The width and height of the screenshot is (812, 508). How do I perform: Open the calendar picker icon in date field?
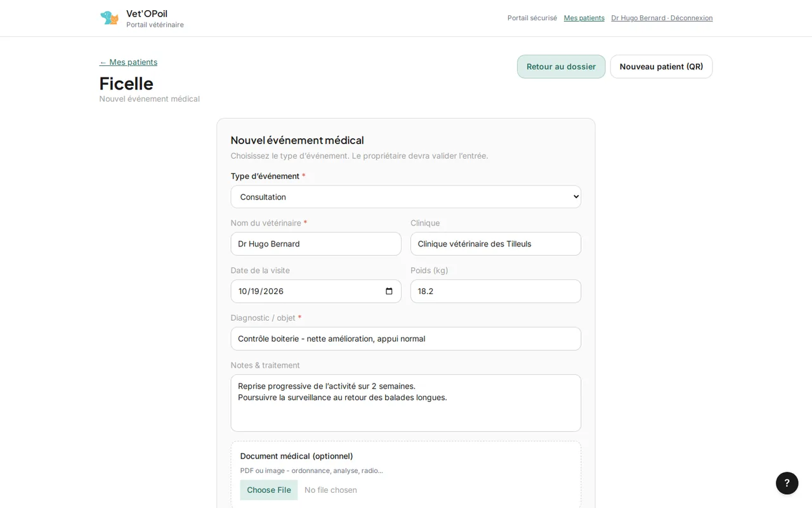point(389,291)
